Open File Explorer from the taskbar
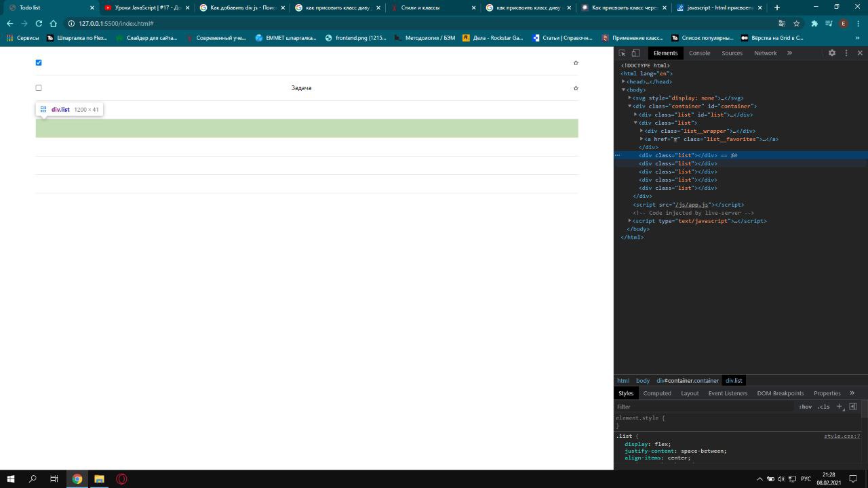 (99, 479)
